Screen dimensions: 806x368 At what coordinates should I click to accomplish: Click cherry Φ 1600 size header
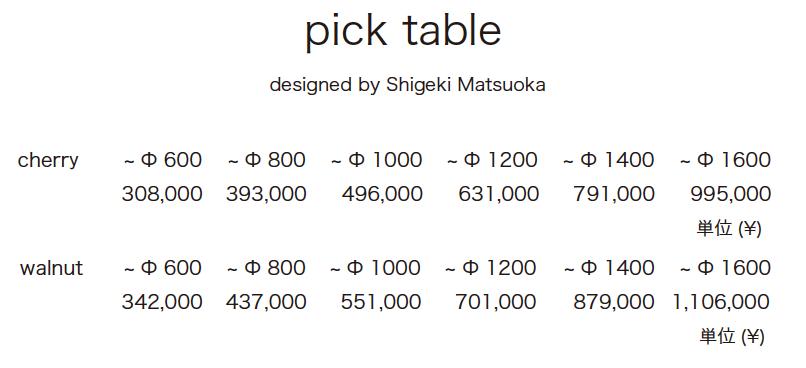[x=725, y=160]
